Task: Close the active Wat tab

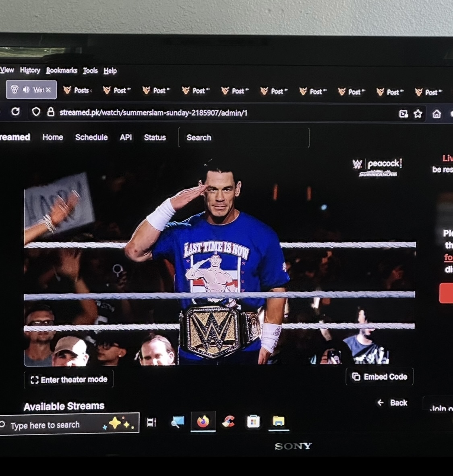Action: pos(48,90)
